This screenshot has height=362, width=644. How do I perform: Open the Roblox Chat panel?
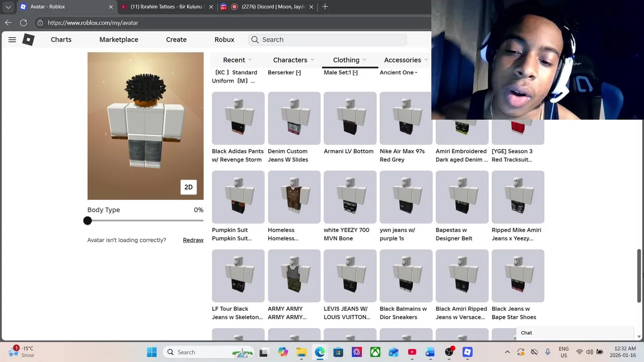575,333
